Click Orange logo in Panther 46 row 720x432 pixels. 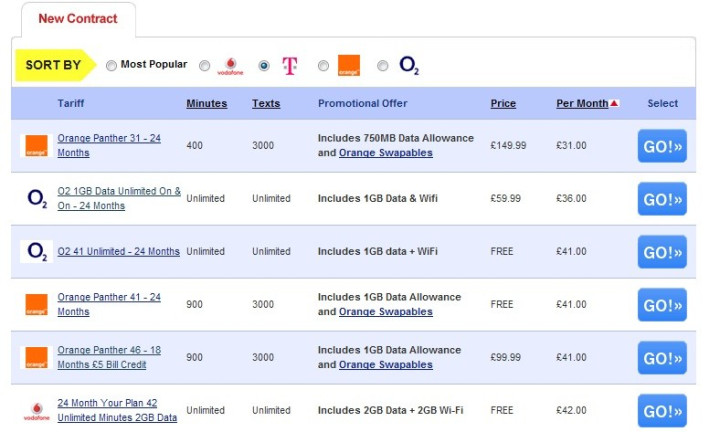(x=36, y=357)
